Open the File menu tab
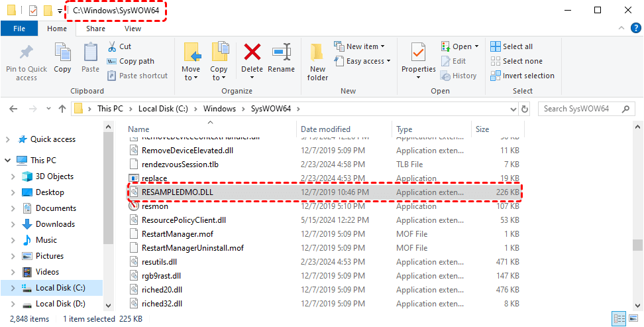 (x=19, y=29)
